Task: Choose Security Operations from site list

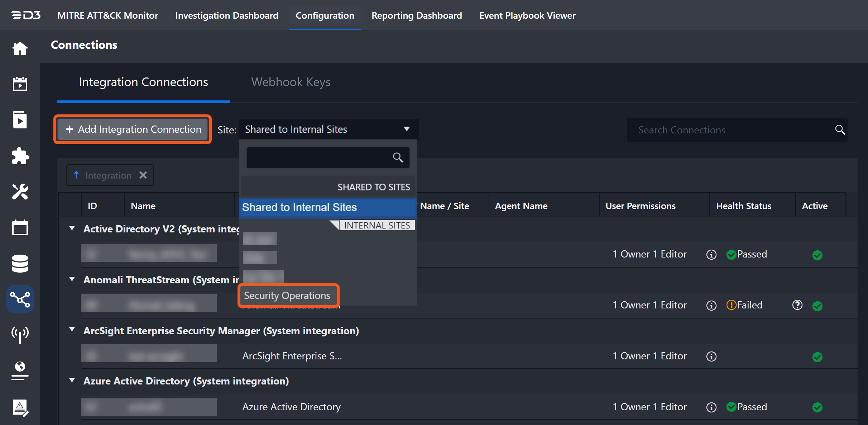Action: click(287, 296)
